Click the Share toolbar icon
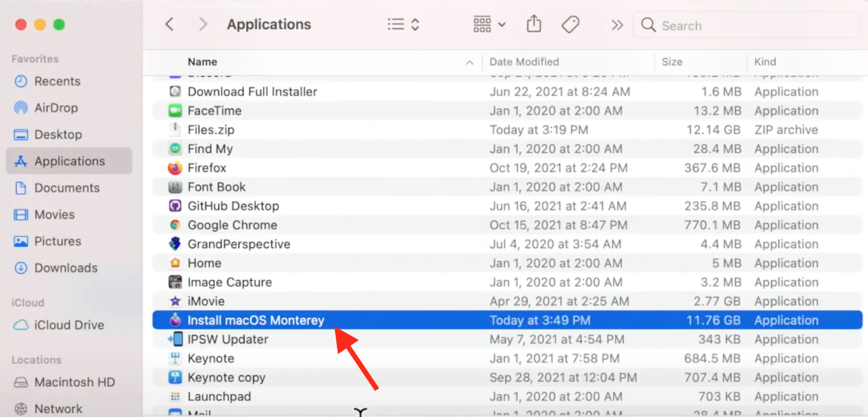The image size is (868, 417). [534, 24]
